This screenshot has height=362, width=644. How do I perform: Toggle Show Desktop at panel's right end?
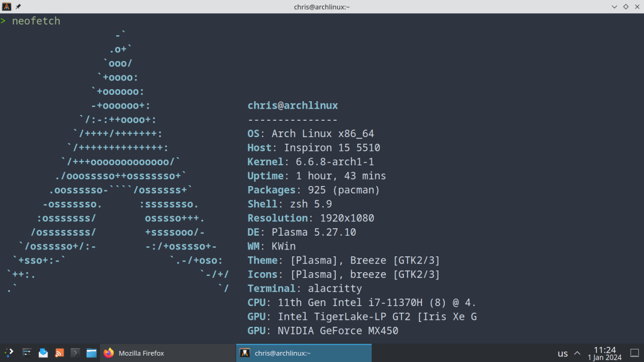pyautogui.click(x=635, y=353)
